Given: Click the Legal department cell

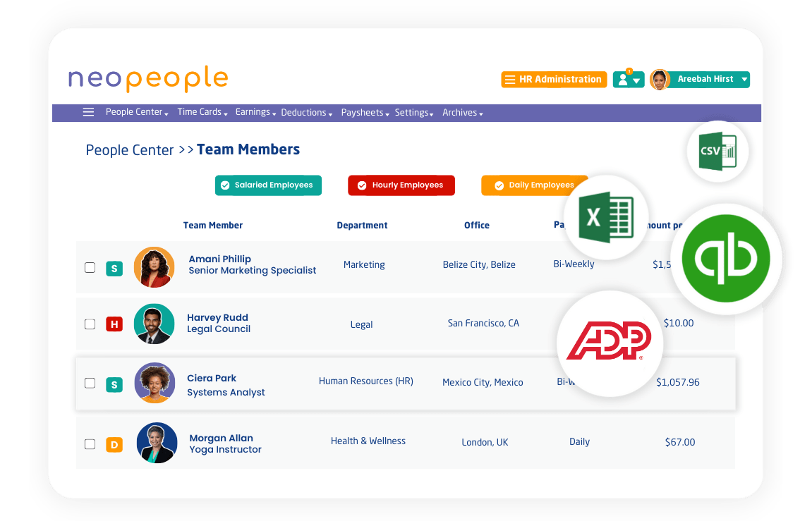Looking at the screenshot, I should (x=361, y=324).
